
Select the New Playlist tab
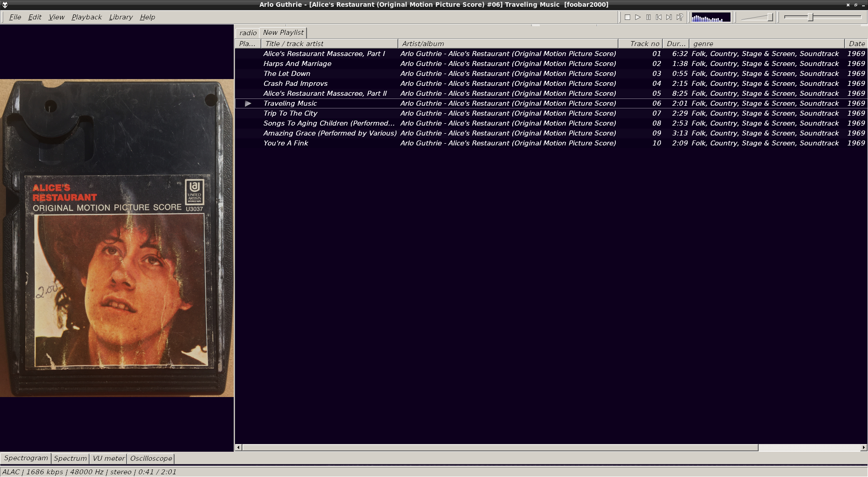tap(283, 33)
